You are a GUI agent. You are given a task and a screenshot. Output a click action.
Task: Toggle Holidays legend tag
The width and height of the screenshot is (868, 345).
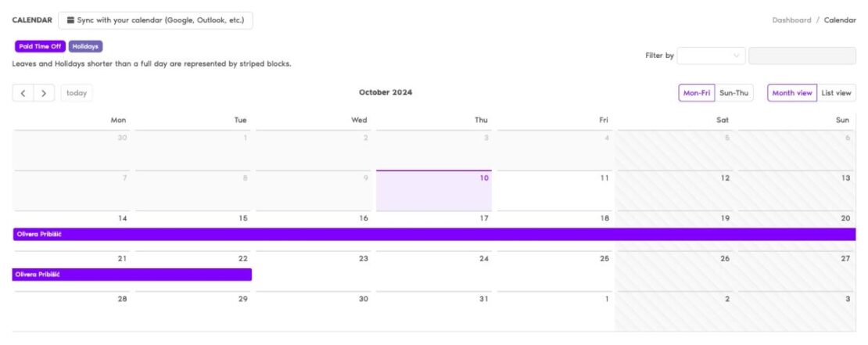pyautogui.click(x=85, y=46)
